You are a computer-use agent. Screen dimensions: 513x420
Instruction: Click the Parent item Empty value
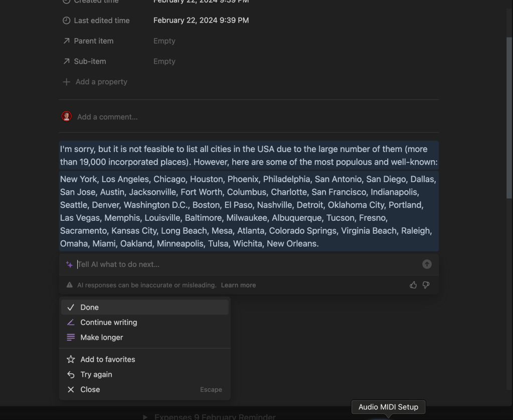pos(164,41)
